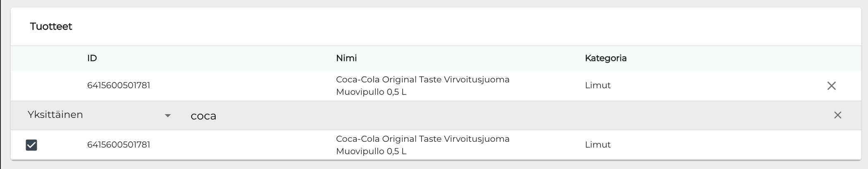Remove the selected Coca-Cola product with the X icon
868x169 pixels.
831,86
